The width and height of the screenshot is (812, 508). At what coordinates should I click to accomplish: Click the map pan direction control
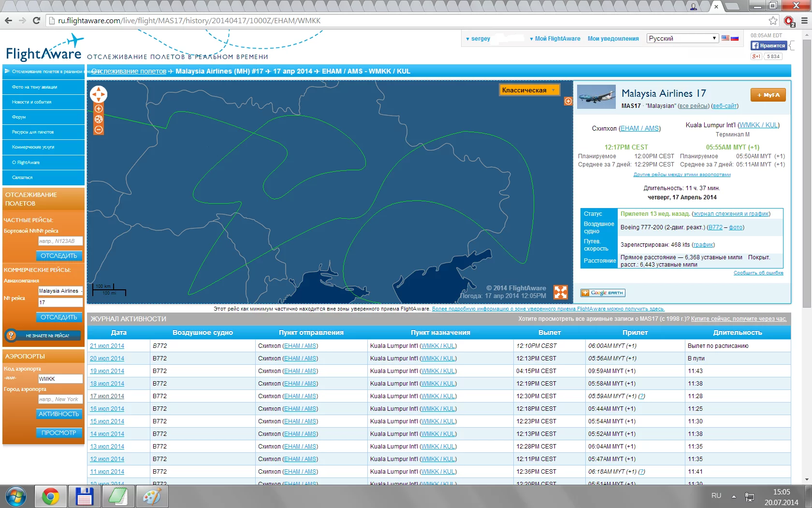tap(99, 94)
